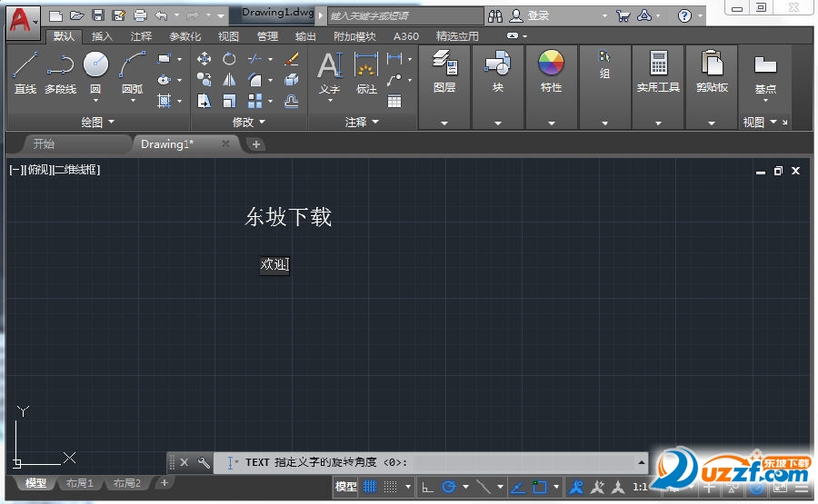Add new drawing tab with plus button
The width and height of the screenshot is (818, 504).
pos(255,144)
